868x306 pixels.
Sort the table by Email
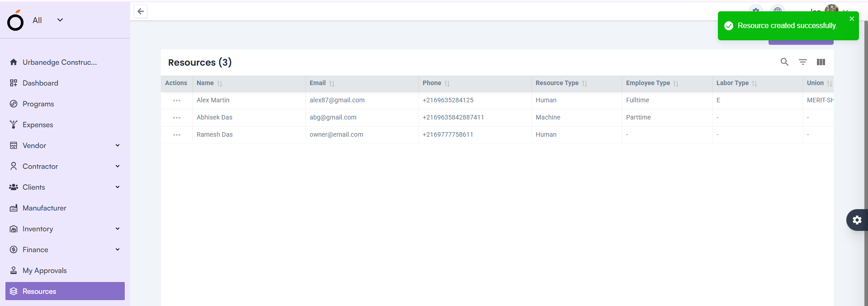pos(332,83)
